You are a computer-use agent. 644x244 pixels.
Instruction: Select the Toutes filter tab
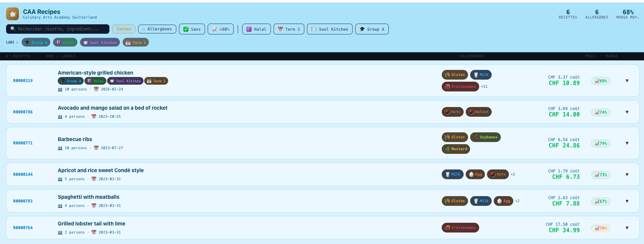(x=124, y=29)
